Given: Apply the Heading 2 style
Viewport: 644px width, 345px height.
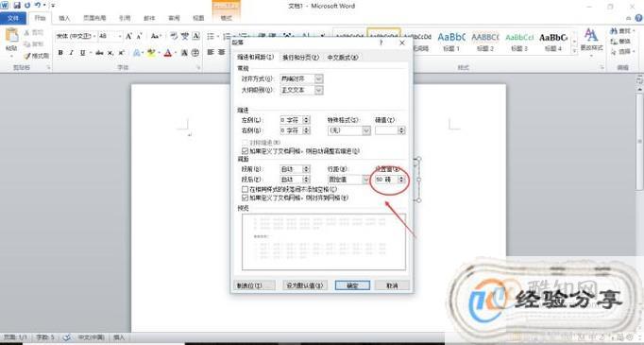Looking at the screenshot, I should (485, 42).
